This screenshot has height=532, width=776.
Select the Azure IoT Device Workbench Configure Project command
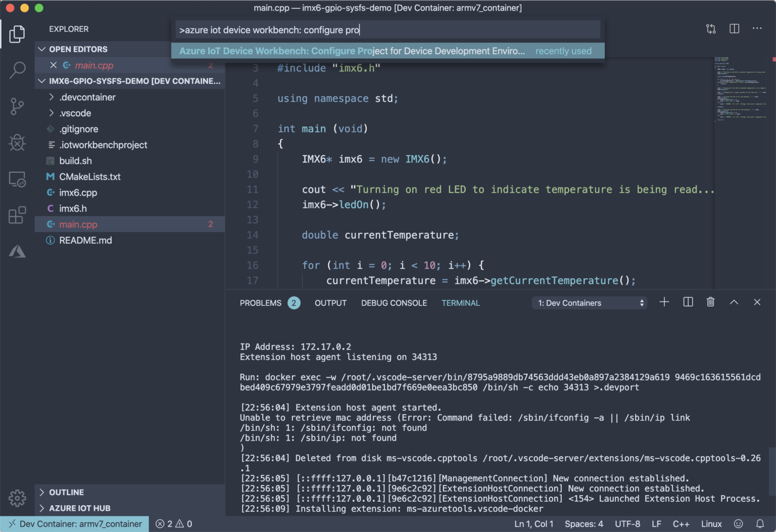point(354,51)
